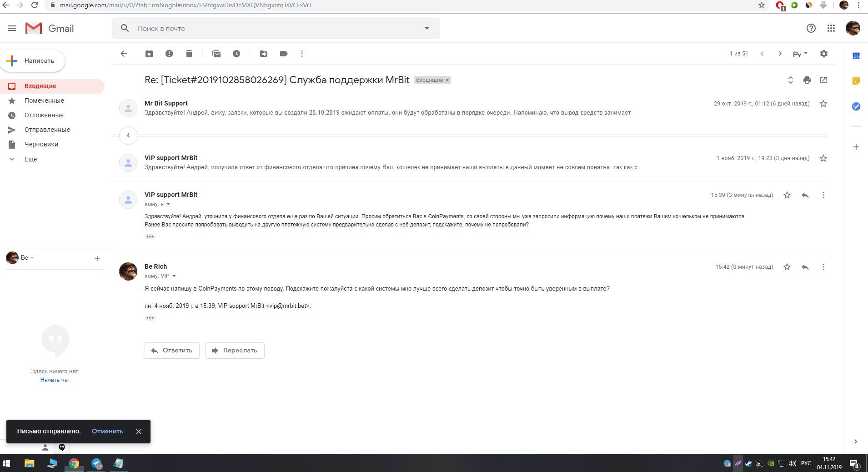Open File Explorer from taskbar
The height and width of the screenshot is (472, 868).
coord(29,463)
